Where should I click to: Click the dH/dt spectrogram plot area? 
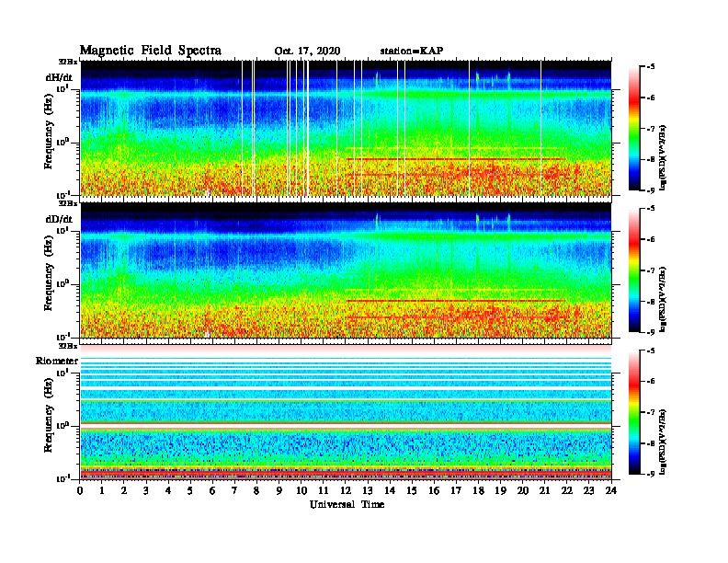(x=346, y=128)
